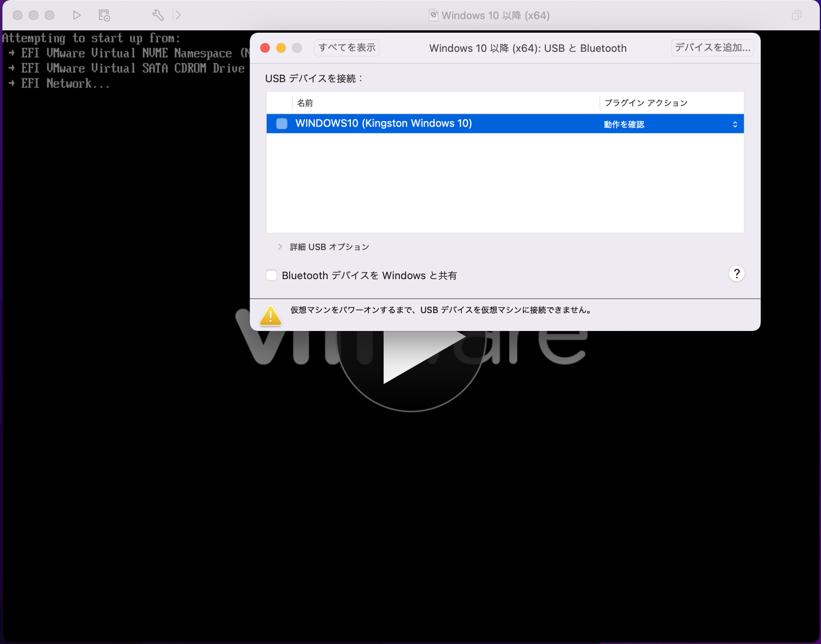The width and height of the screenshot is (821, 644).
Task: Start the VM using the toolbar play icon
Action: pyautogui.click(x=77, y=15)
